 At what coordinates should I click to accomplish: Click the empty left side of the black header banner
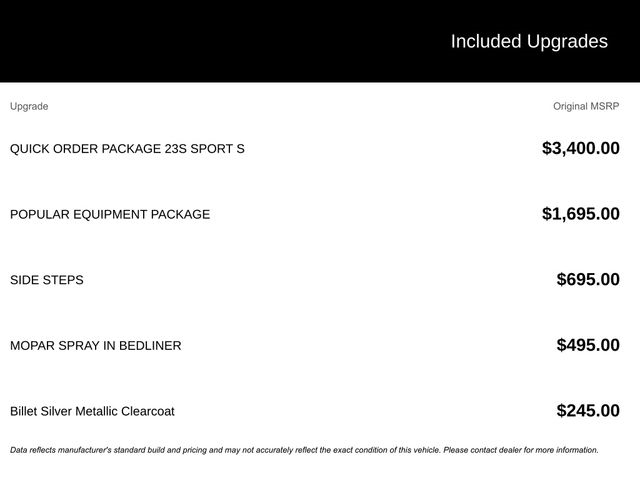click(150, 41)
